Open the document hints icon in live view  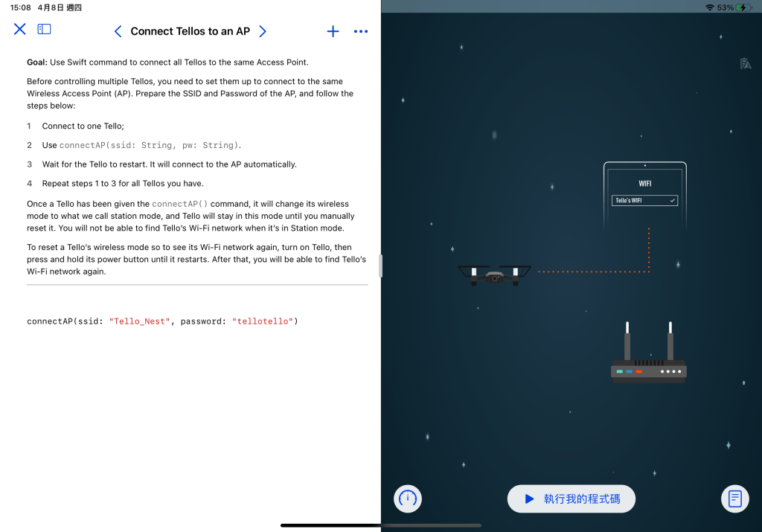pyautogui.click(x=734, y=499)
